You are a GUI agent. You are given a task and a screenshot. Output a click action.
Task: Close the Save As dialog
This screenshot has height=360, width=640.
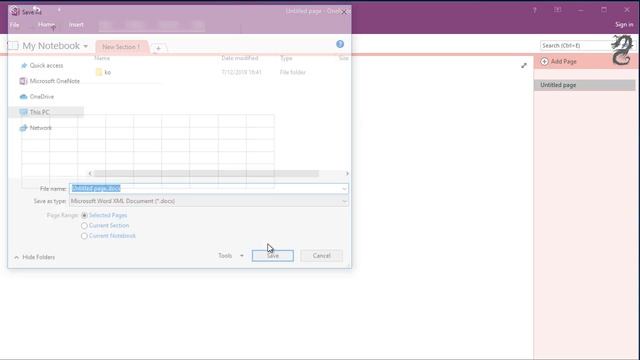(x=344, y=12)
